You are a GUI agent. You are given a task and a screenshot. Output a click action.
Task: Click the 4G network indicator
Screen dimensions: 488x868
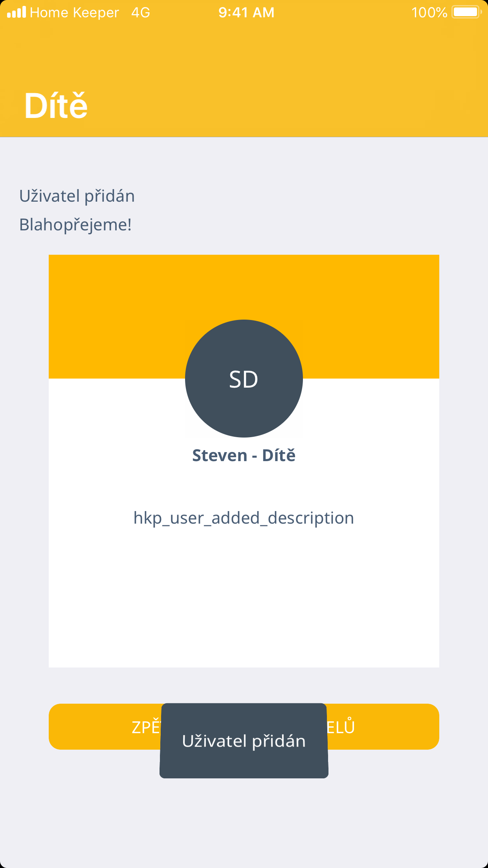[x=141, y=13]
